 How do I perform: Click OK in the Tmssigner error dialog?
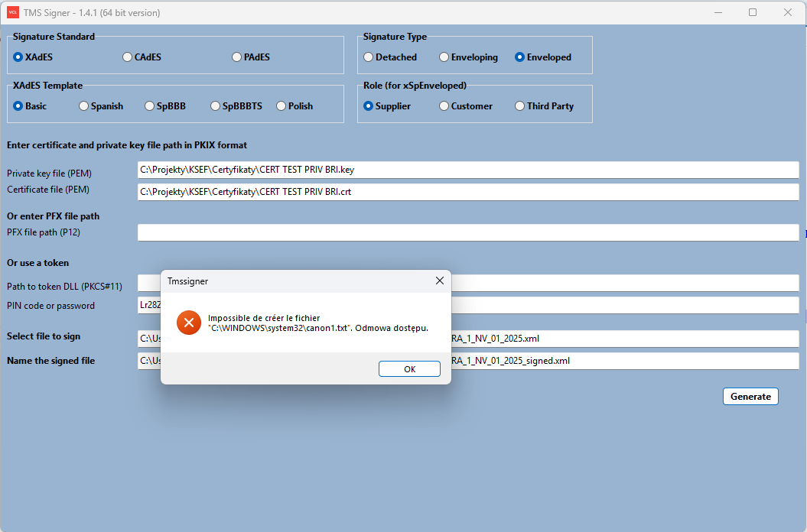pos(409,369)
